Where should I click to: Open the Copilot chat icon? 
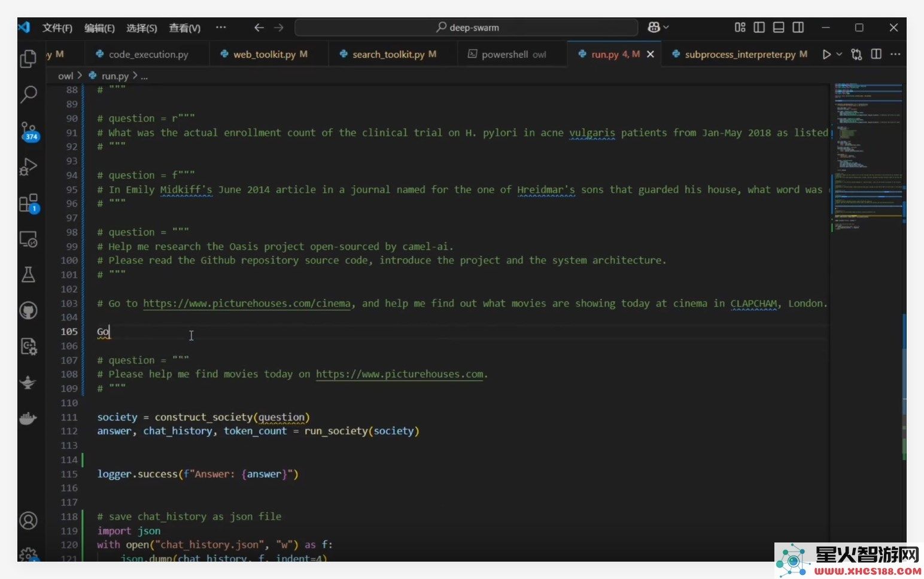(654, 27)
